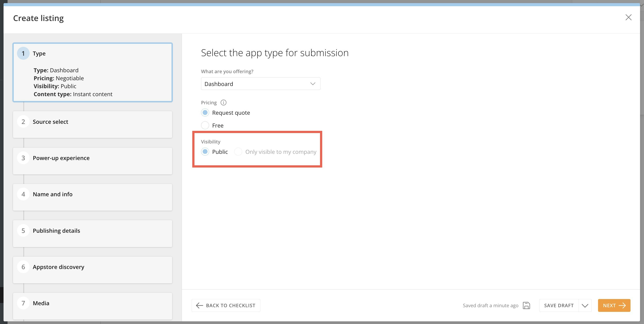Click step 1 number circle
This screenshot has height=324, width=644.
point(23,53)
